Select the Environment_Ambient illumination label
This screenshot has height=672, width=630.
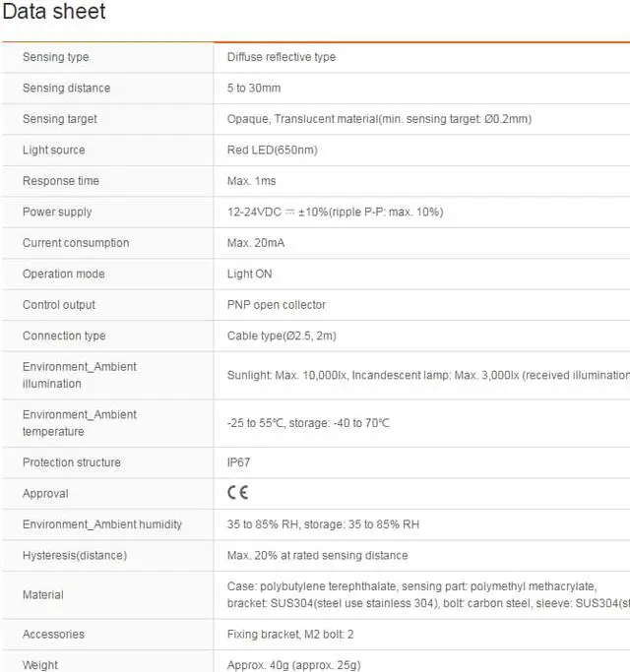coord(80,375)
